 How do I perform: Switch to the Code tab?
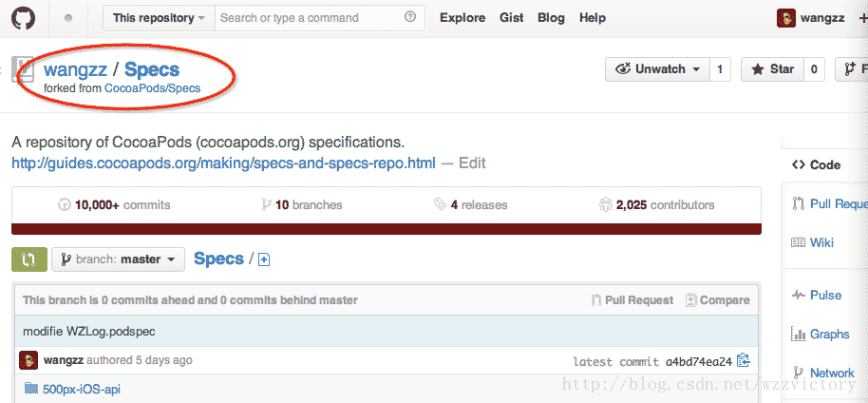[817, 164]
